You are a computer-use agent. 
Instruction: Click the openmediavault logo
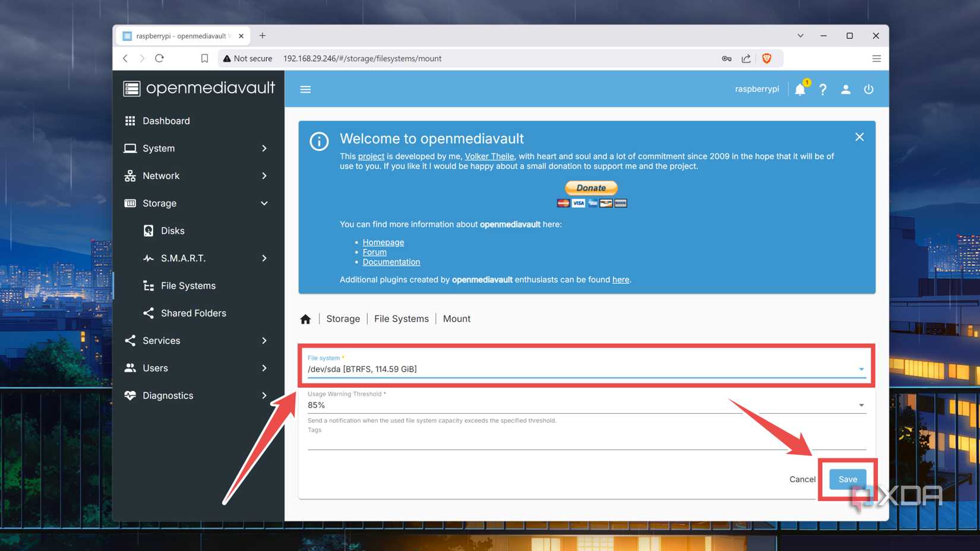tap(199, 88)
